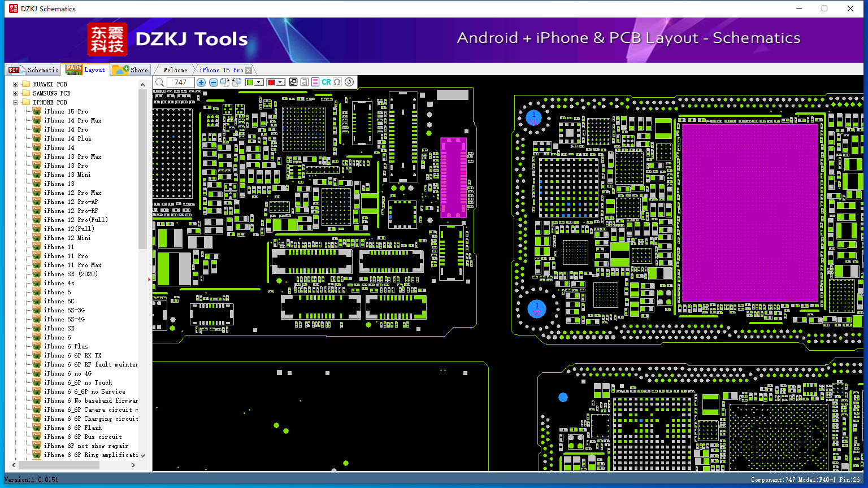Open the iPhone 5C entry
This screenshot has height=488, width=868.
click(59, 301)
